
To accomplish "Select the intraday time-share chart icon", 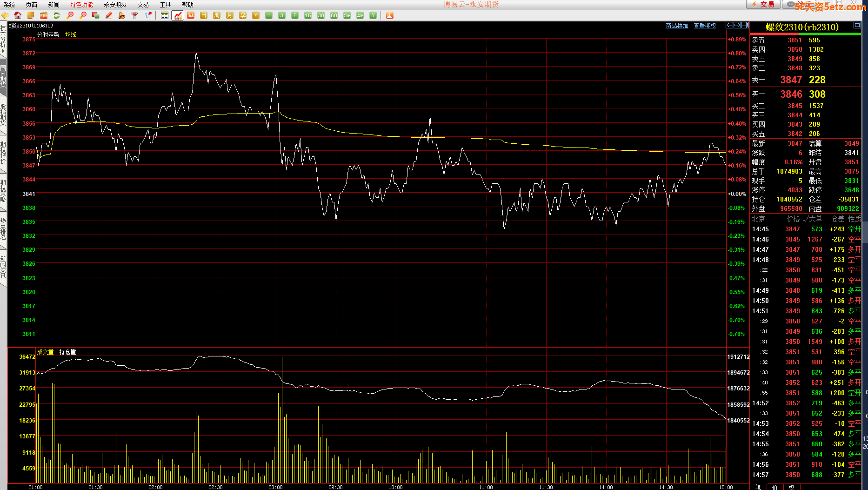I will (178, 15).
